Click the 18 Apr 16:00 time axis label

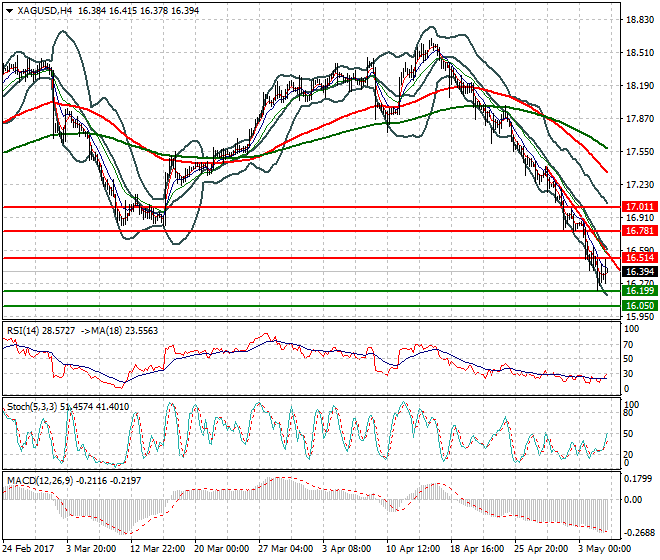477,549
